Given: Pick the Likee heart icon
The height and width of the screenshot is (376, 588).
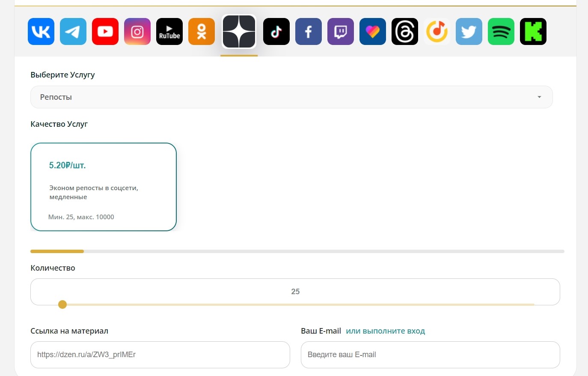Looking at the screenshot, I should tap(373, 31).
